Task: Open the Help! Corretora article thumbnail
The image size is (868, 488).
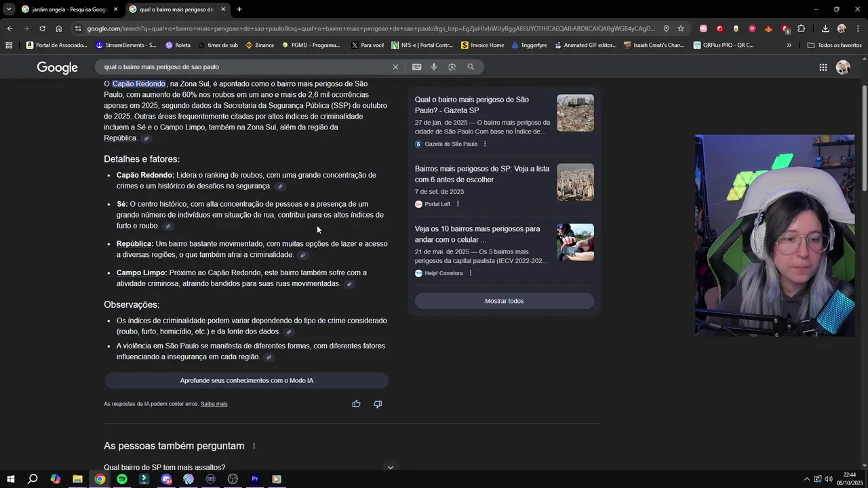Action: 575,243
